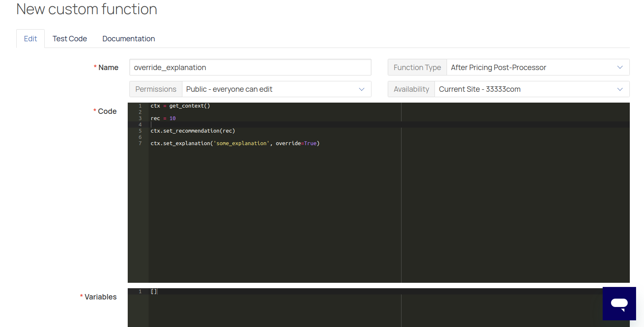
Task: Click the Function Type label
Action: coord(417,67)
